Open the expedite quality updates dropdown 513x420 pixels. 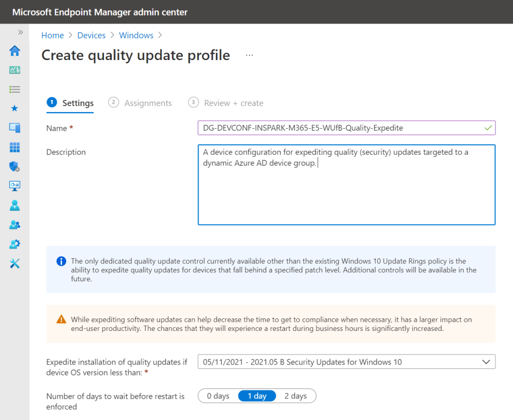coord(346,362)
